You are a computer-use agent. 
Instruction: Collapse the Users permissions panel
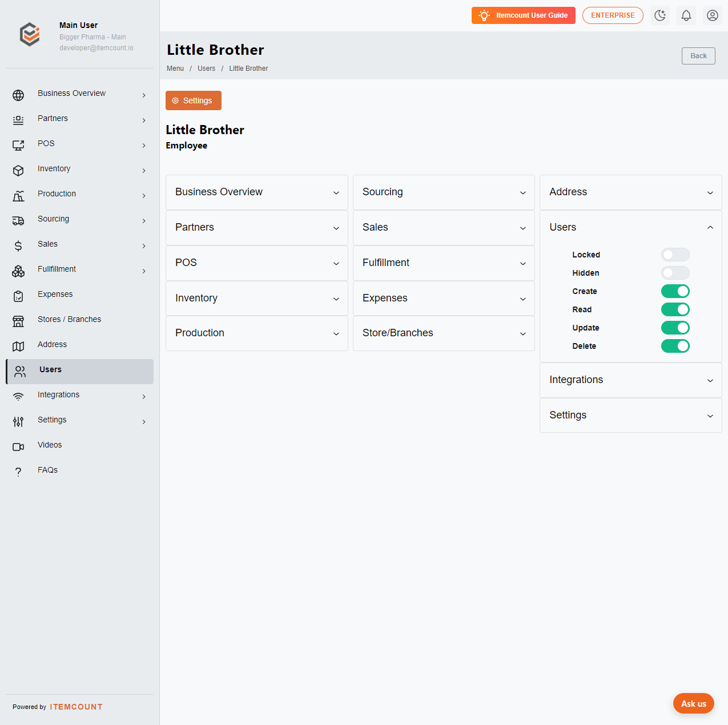631,228
